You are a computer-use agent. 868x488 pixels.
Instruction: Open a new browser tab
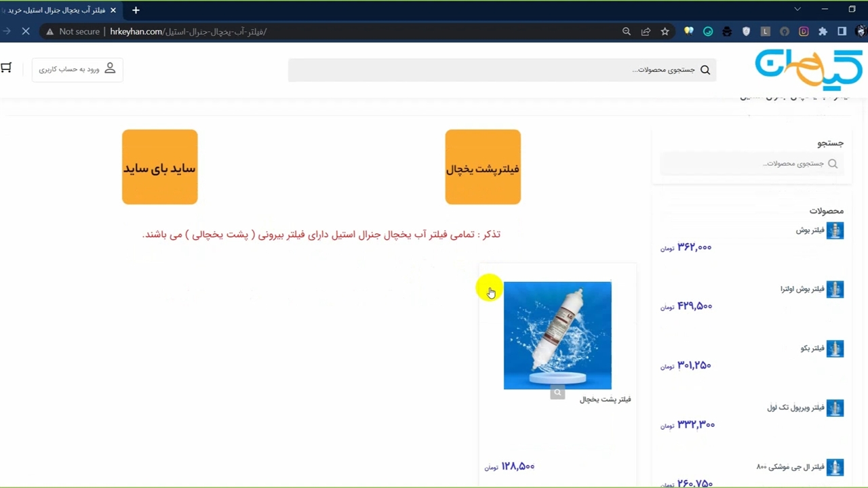[136, 10]
